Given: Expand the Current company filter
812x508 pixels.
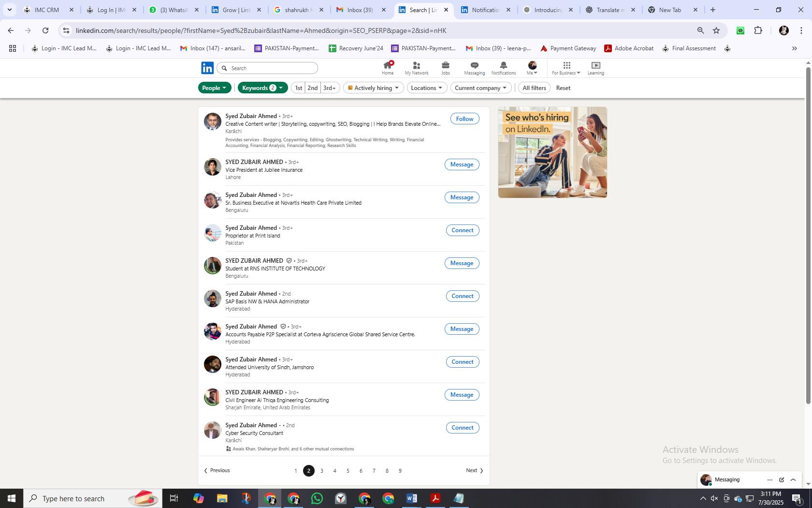Looking at the screenshot, I should (480, 88).
